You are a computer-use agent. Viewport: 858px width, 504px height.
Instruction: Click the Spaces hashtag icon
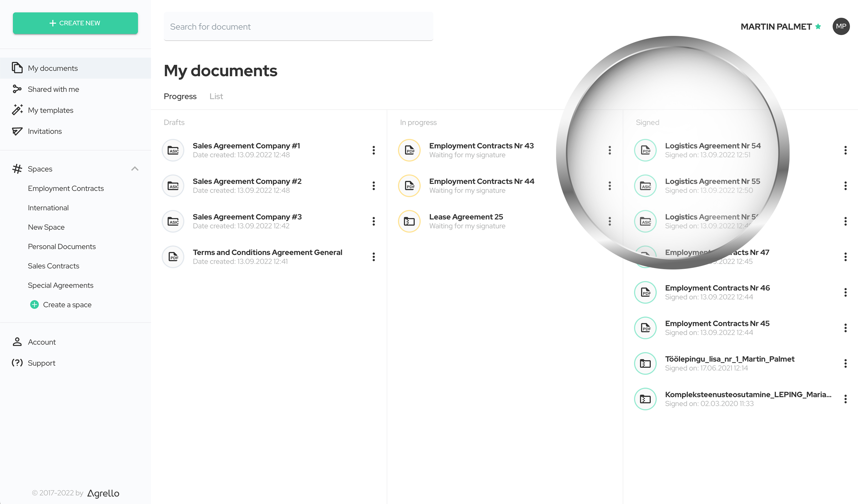click(17, 169)
